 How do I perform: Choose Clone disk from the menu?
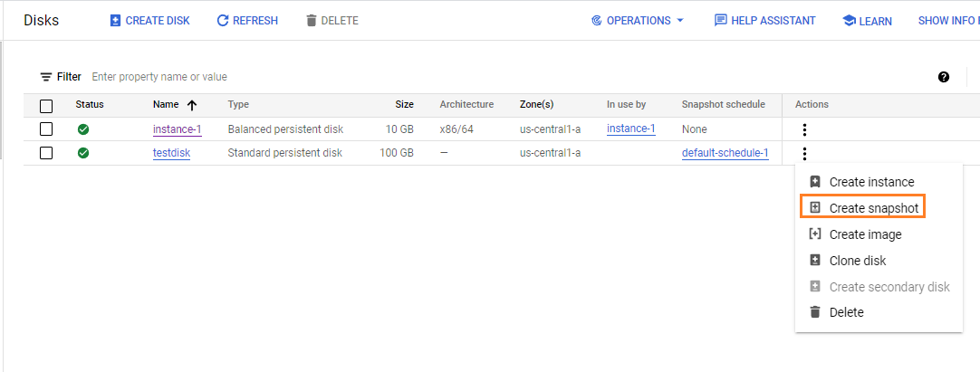[x=857, y=261]
